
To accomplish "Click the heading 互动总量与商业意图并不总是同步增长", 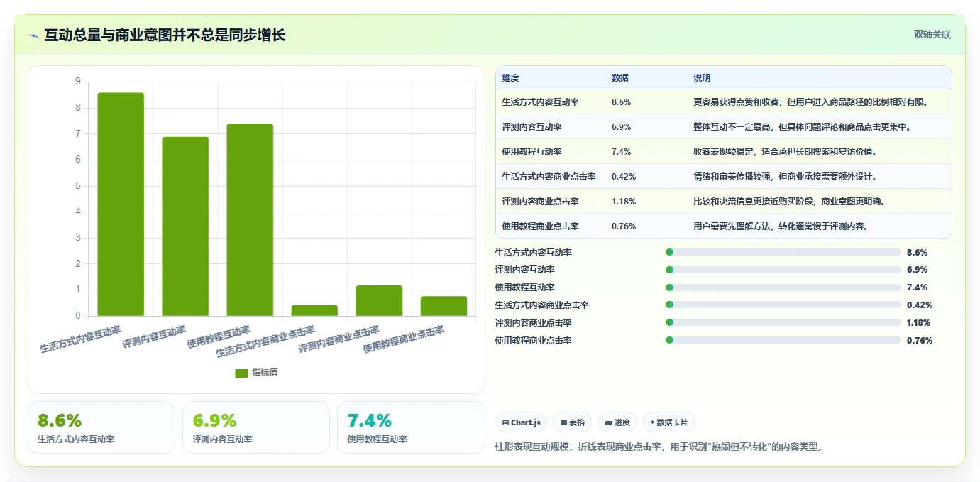I will [x=165, y=35].
